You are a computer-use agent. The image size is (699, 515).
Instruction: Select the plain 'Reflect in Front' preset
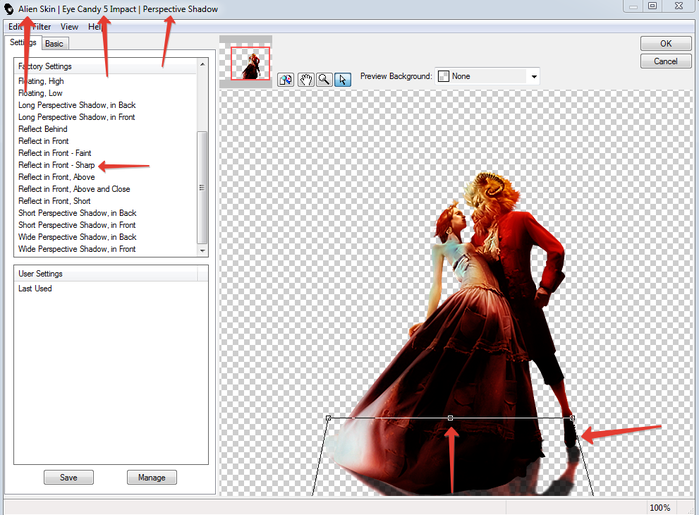[x=43, y=141]
